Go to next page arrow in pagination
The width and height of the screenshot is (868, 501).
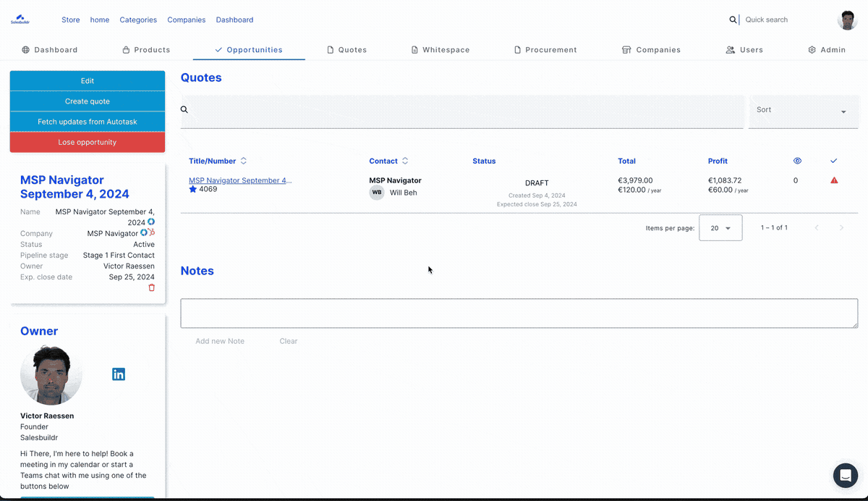click(841, 227)
